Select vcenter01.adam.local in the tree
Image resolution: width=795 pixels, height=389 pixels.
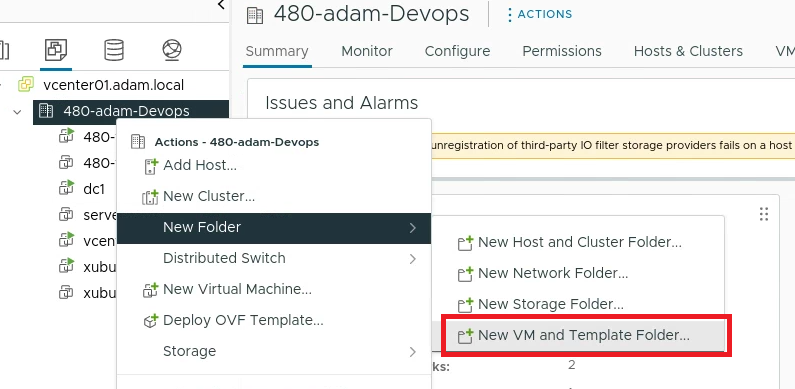114,85
